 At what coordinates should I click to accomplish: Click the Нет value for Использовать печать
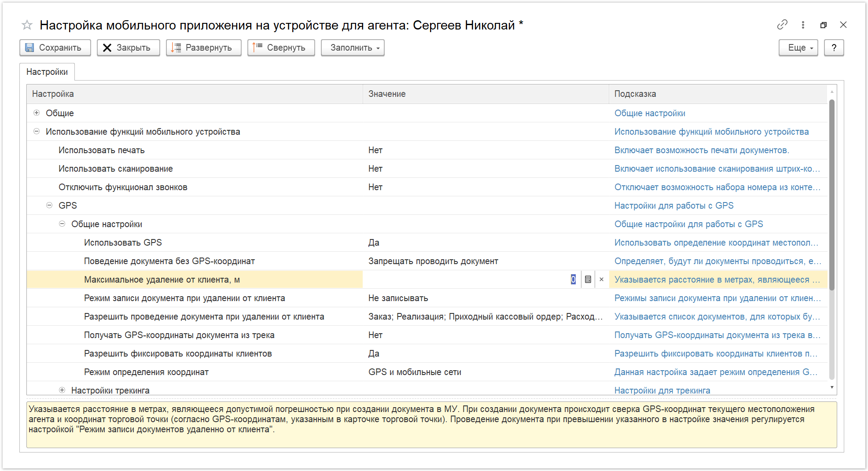pos(375,150)
